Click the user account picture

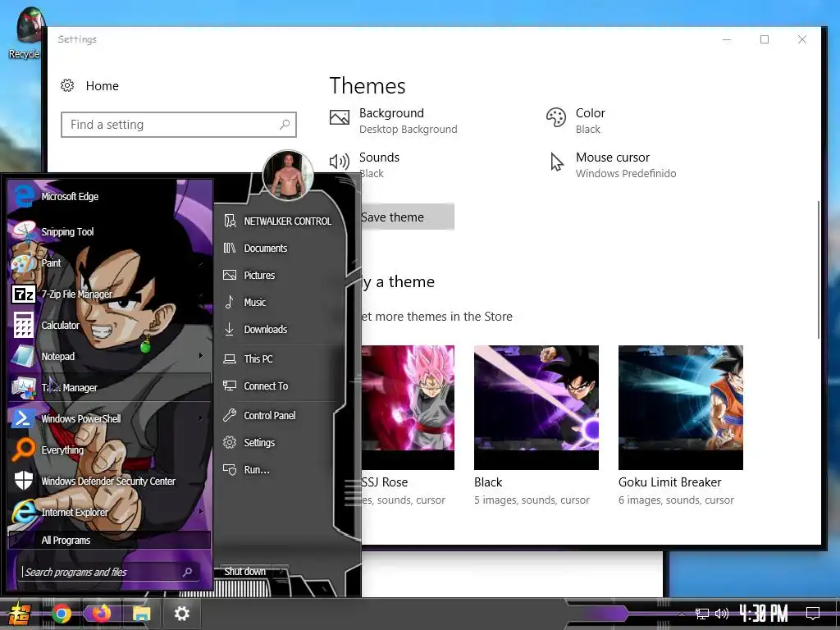pos(288,176)
